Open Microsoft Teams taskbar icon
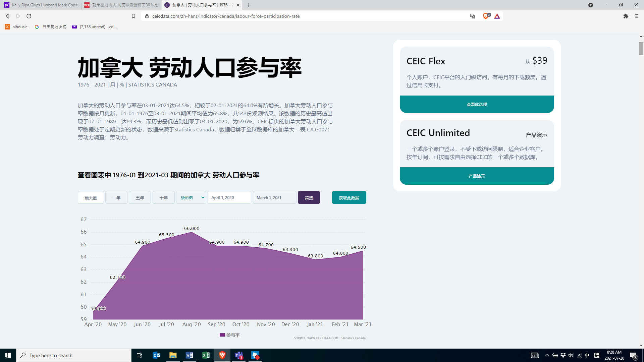The width and height of the screenshot is (644, 362). (x=239, y=355)
